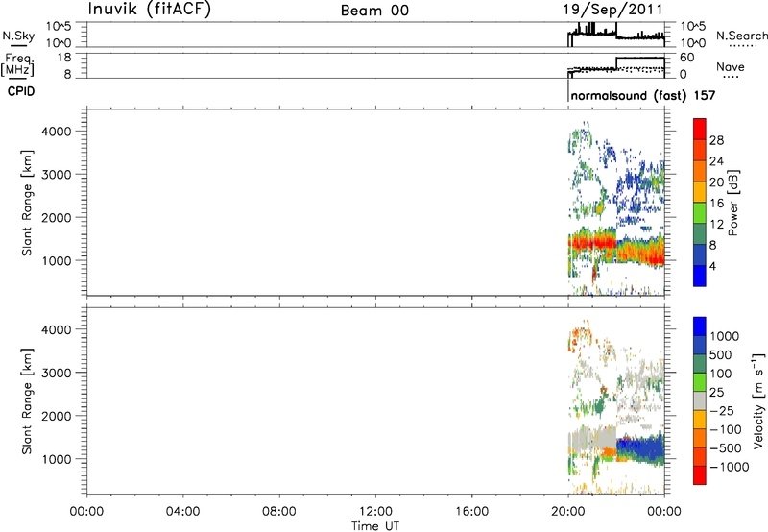Click the 'Nave' legend label
The image size is (768, 532).
pyautogui.click(x=731, y=67)
